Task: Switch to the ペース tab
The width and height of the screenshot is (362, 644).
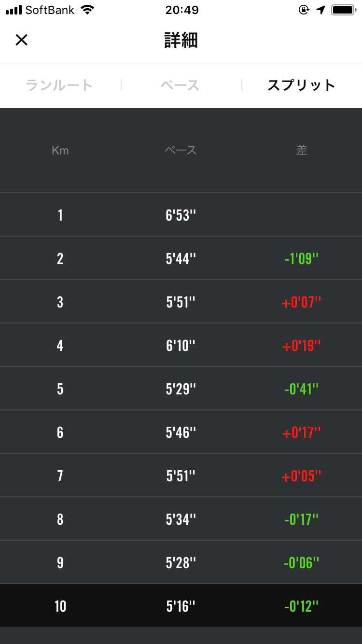Action: point(180,85)
